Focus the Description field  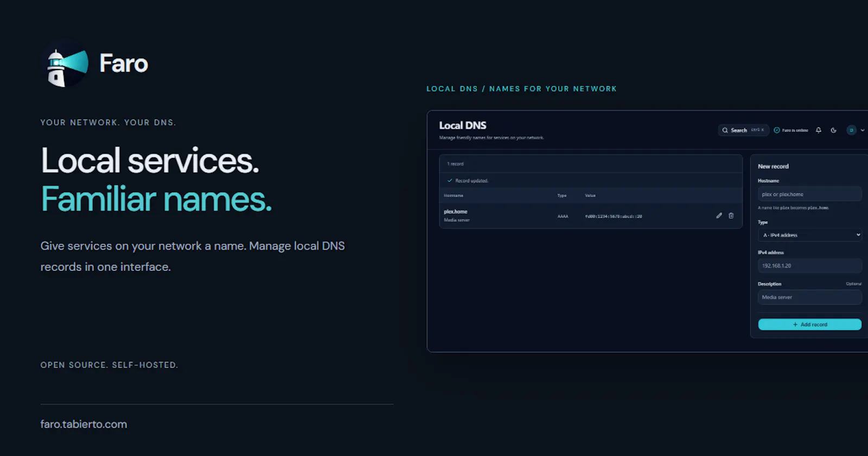809,297
